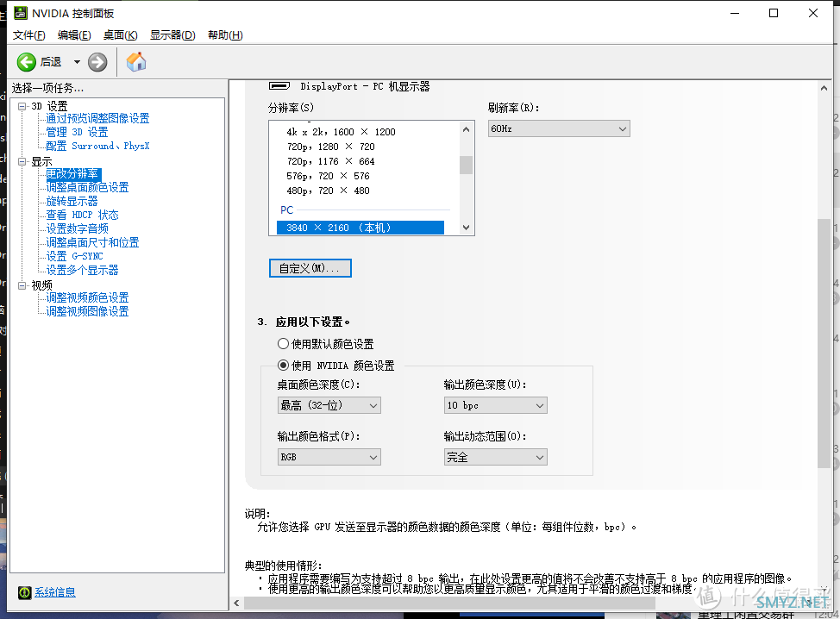840x619 pixels.
Task: Click the resolution list scroll-down arrow
Action: (x=466, y=228)
